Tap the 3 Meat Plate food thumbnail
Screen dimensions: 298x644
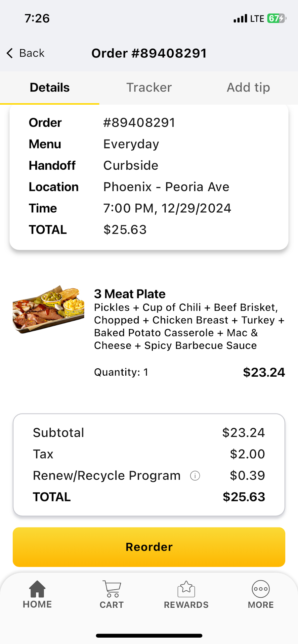(48, 309)
